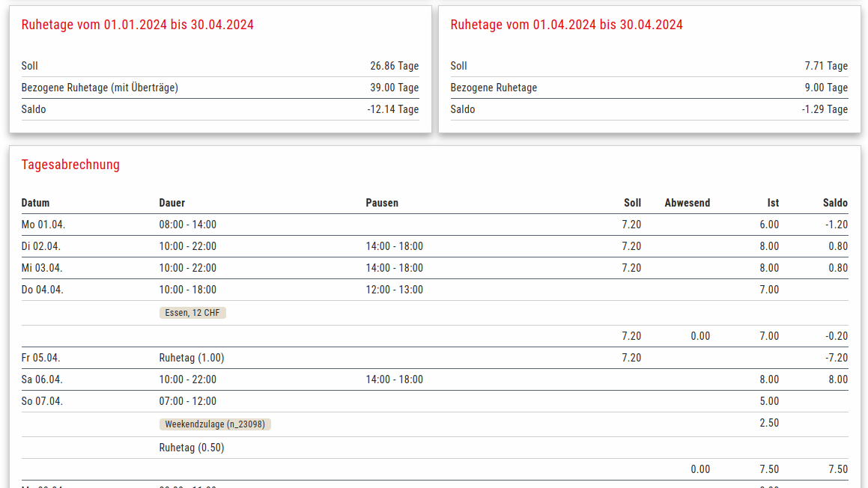Viewport: 868px width, 488px height.
Task: Select the "Weekendzulage (n_23098)" tag
Action: 215,424
